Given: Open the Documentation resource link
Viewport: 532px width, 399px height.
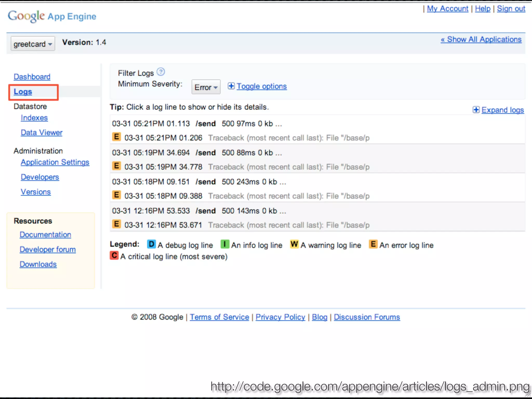Looking at the screenshot, I should pos(45,235).
